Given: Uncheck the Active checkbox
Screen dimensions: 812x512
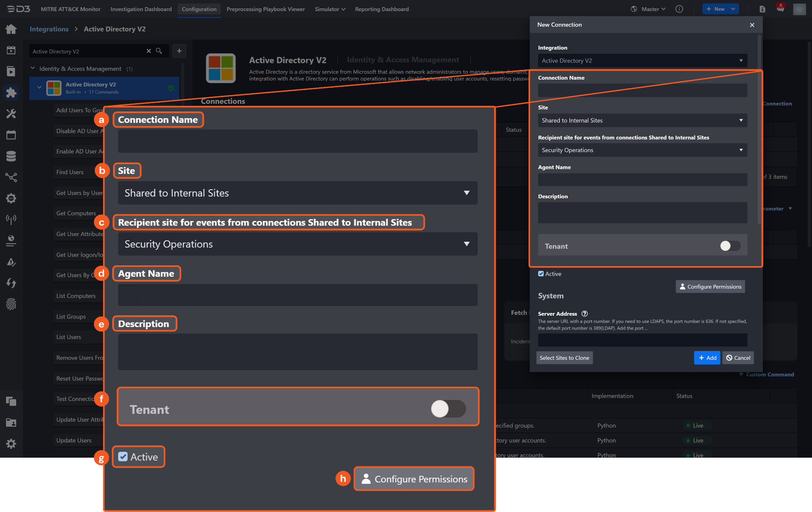Looking at the screenshot, I should 541,274.
